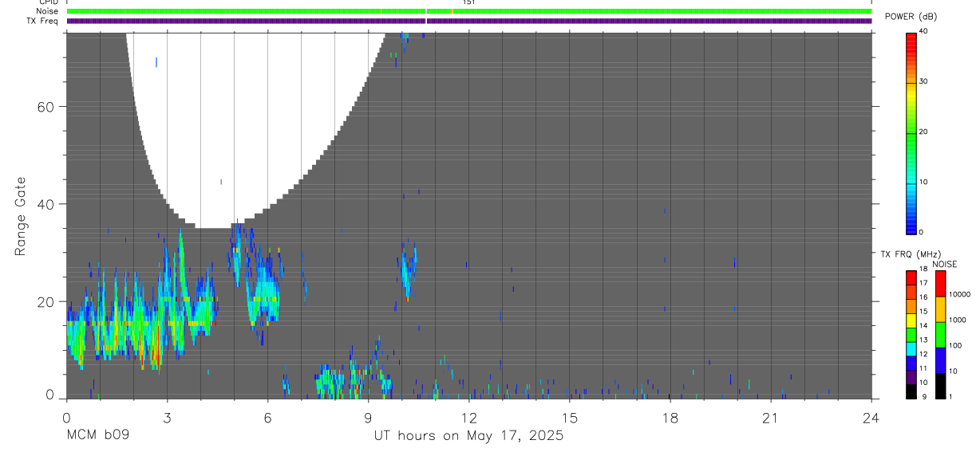The image size is (980, 452).
Task: Select the NOISE color bar
Action: (x=940, y=335)
